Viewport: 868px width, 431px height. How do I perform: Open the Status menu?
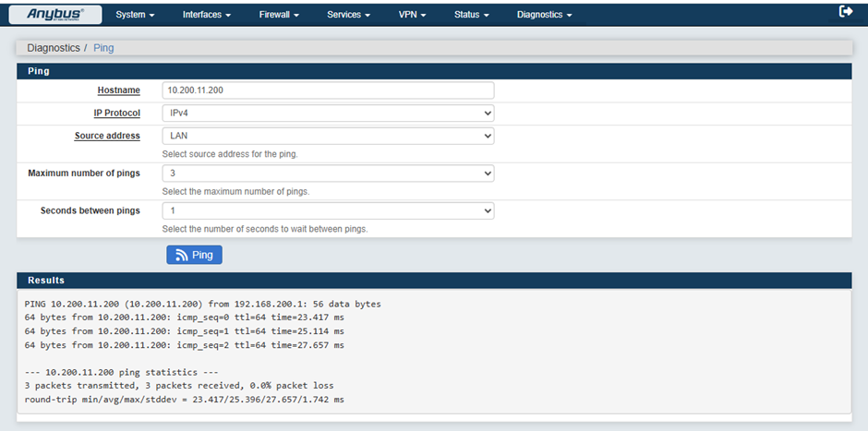coord(471,15)
